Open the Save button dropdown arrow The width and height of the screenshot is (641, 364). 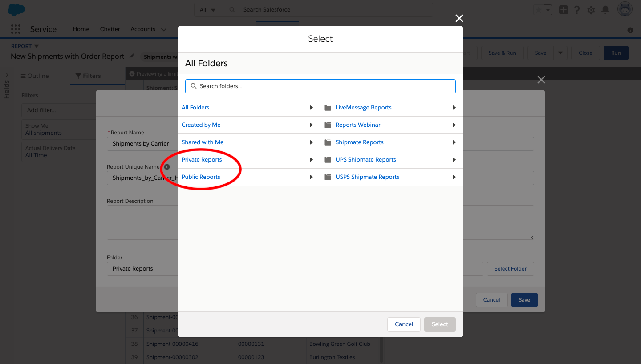(560, 53)
